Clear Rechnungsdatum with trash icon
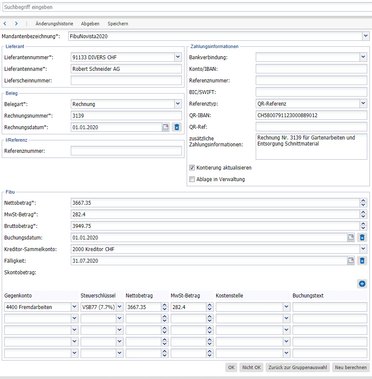Viewport: 372px width, 379px height. pos(177,127)
